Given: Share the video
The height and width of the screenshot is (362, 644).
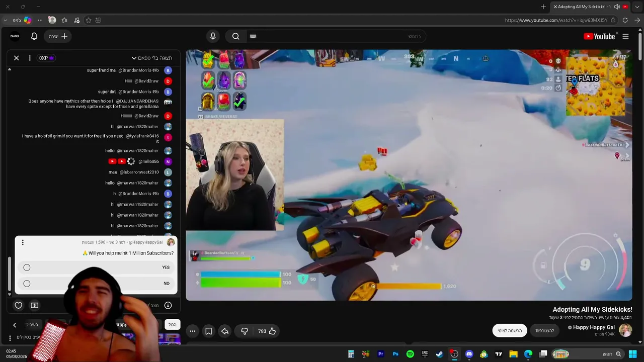Looking at the screenshot, I should coord(225,331).
